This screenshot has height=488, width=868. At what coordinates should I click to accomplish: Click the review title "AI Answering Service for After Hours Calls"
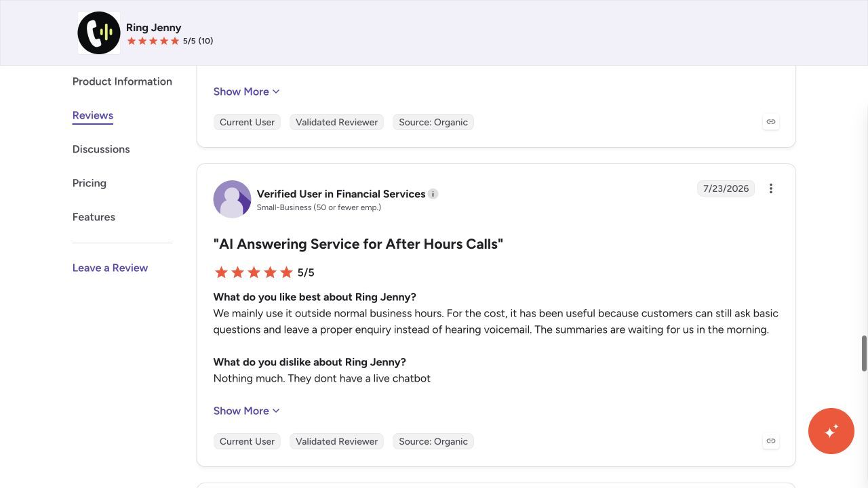click(x=358, y=244)
